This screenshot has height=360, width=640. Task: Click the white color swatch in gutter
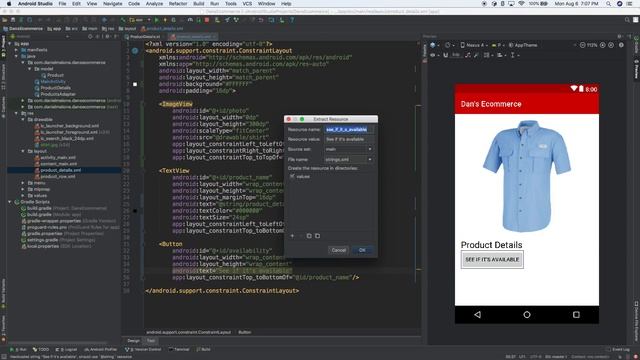tap(135, 84)
